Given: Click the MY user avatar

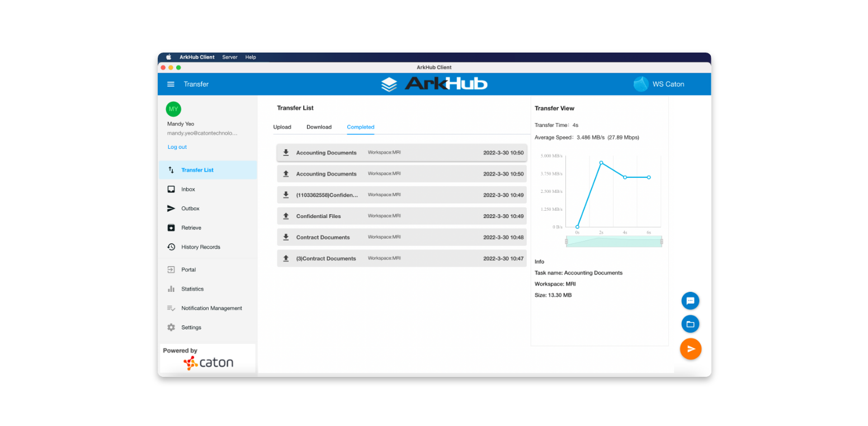Looking at the screenshot, I should tap(173, 109).
